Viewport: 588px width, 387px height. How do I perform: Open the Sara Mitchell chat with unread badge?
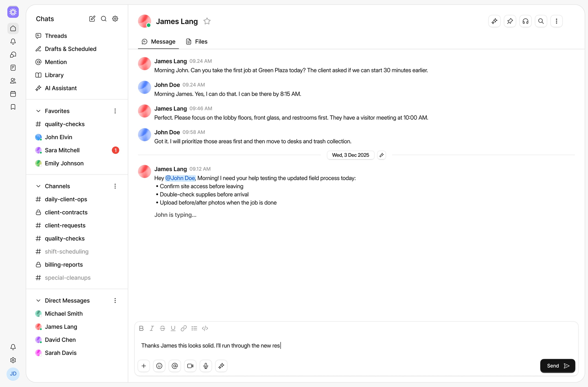(x=62, y=150)
